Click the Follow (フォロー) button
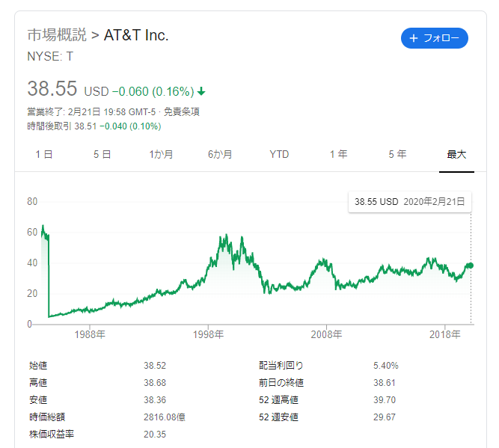 (435, 38)
